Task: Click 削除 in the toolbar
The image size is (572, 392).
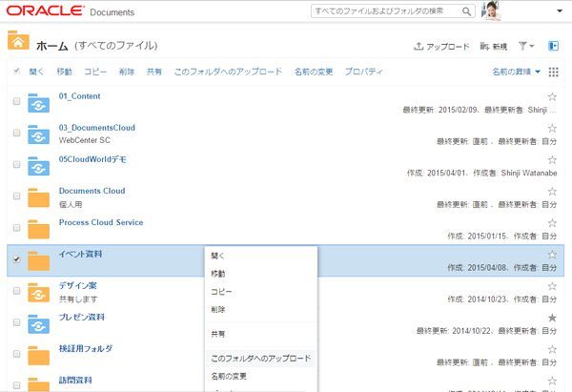Action: [x=127, y=72]
